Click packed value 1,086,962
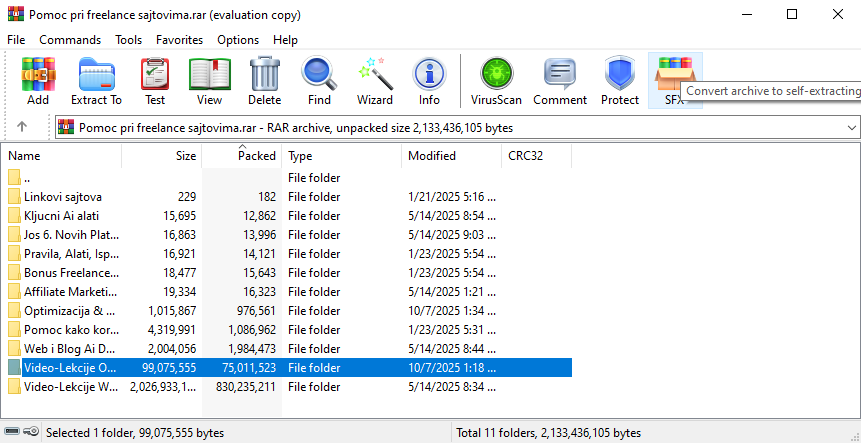The width and height of the screenshot is (861, 443). tap(252, 330)
